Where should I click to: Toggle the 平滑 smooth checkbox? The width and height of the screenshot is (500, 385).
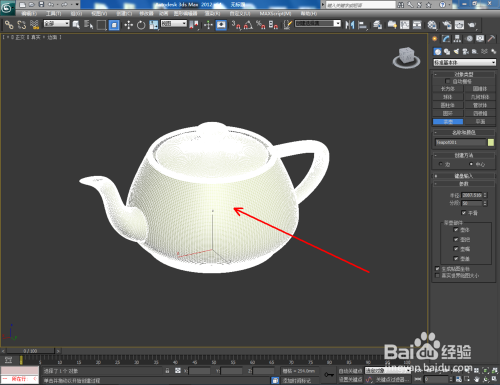(x=463, y=213)
